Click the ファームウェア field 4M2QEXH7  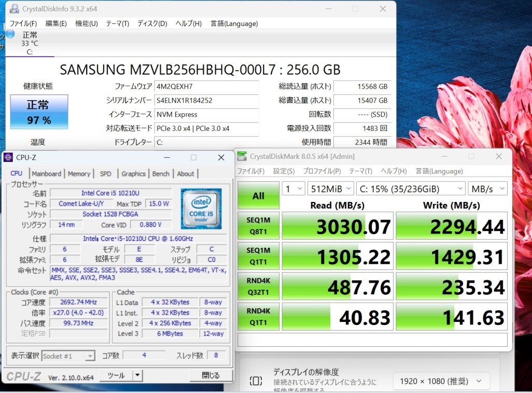click(x=206, y=86)
